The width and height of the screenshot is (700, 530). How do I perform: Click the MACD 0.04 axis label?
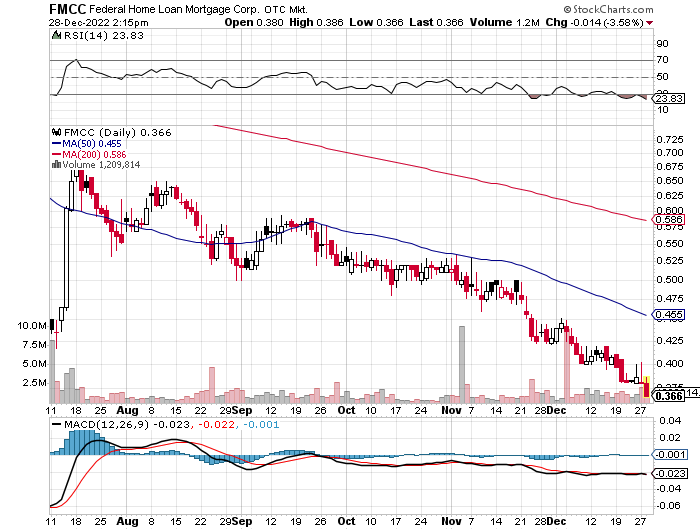670,421
